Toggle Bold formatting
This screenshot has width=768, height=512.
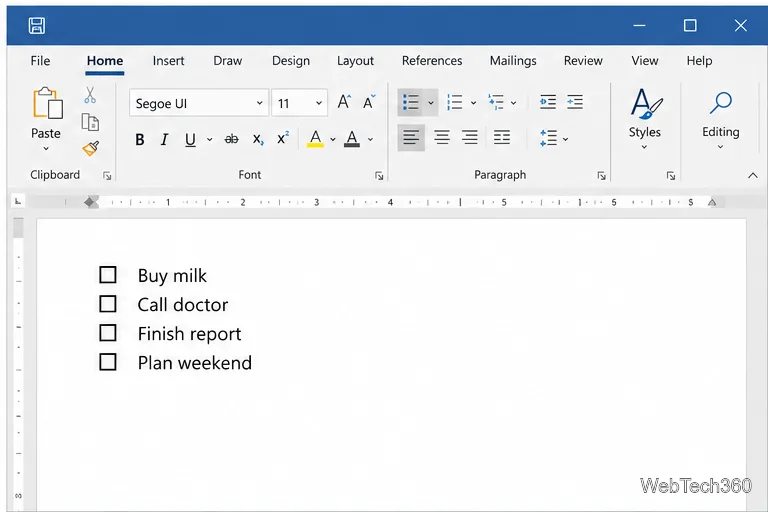click(x=140, y=140)
